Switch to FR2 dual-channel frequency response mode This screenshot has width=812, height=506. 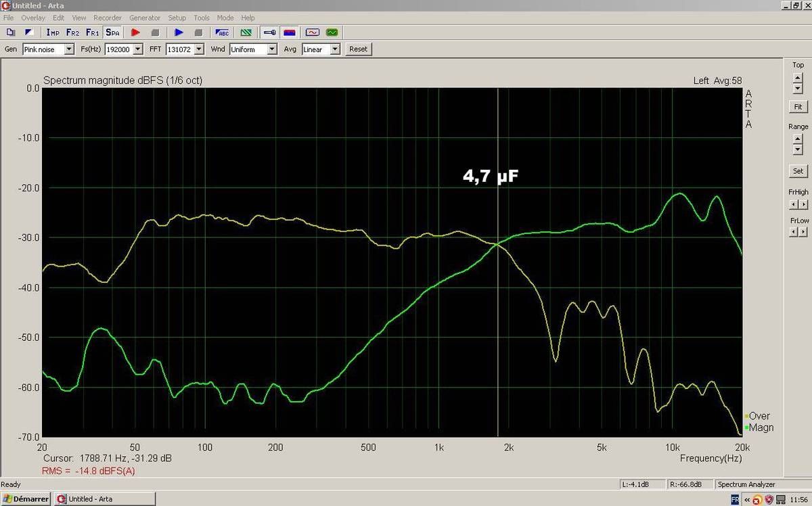coord(72,32)
